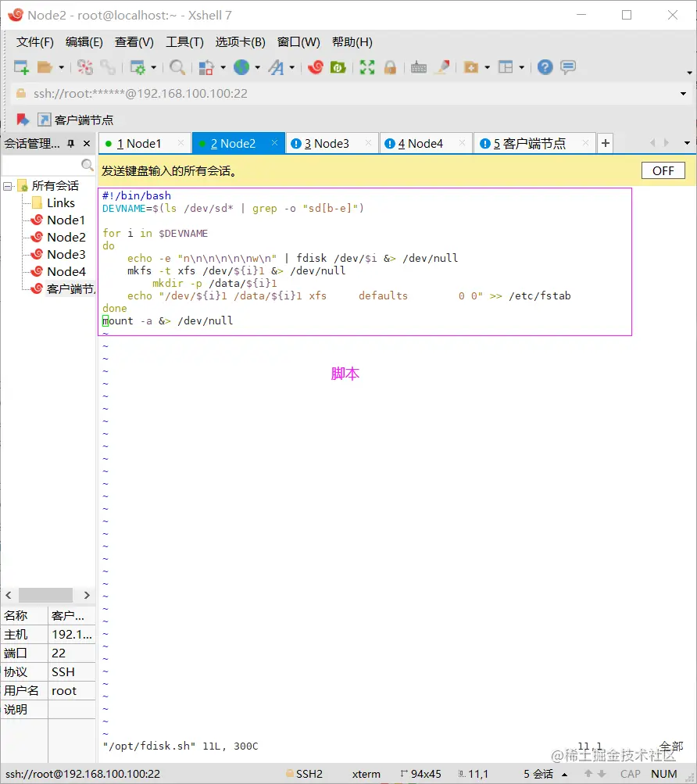Close the 2 Node2 tab
This screenshot has width=697, height=784.
click(274, 143)
